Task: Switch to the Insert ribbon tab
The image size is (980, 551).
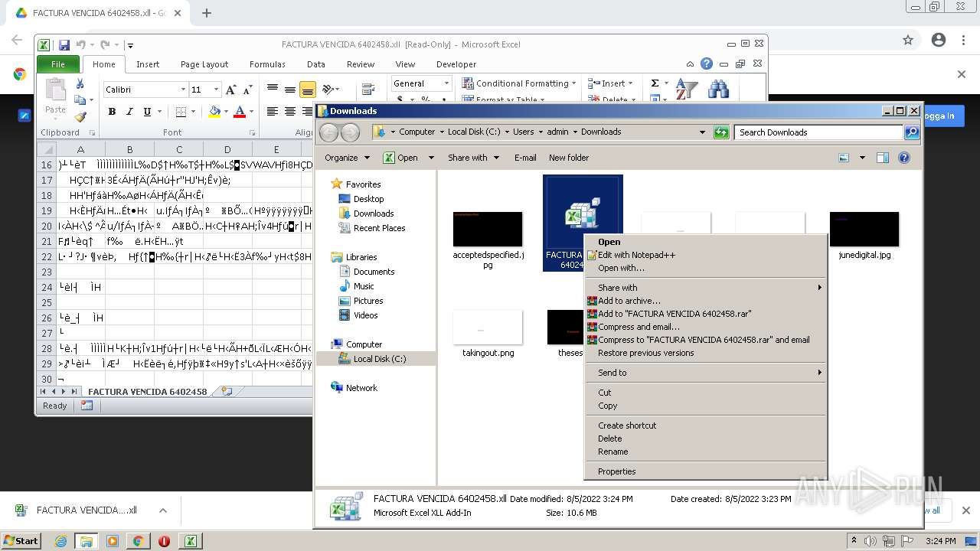Action: coord(148,64)
